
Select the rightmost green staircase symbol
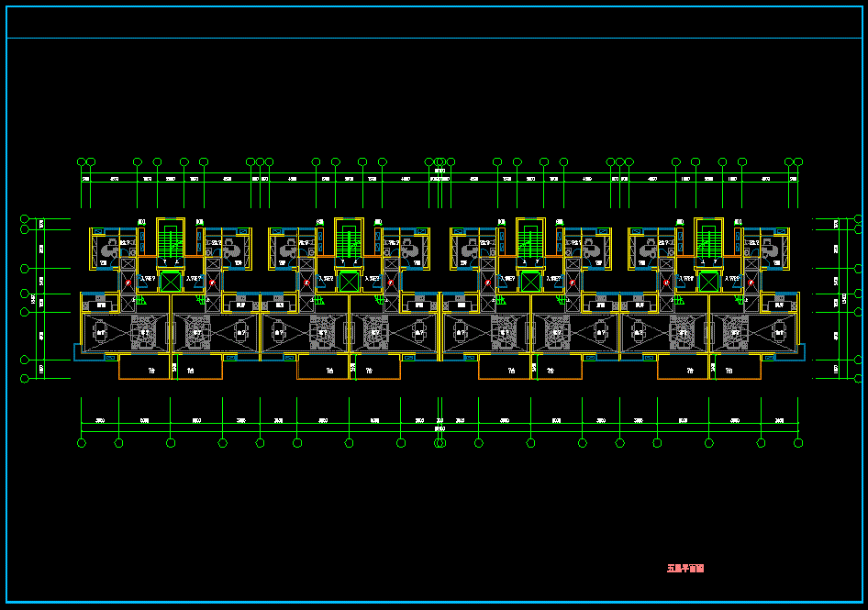pos(707,240)
